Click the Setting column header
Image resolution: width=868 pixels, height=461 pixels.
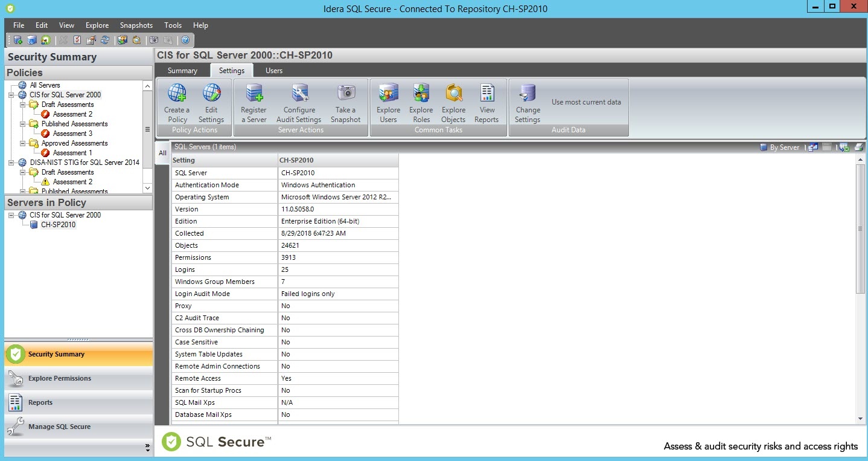click(x=225, y=160)
